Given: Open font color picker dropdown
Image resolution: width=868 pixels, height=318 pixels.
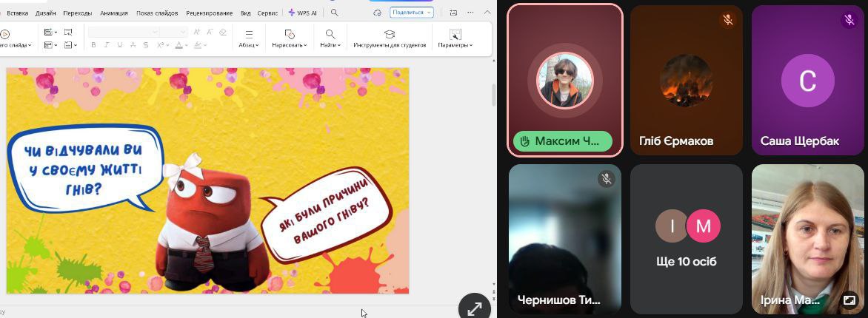Looking at the screenshot, I should (x=187, y=46).
